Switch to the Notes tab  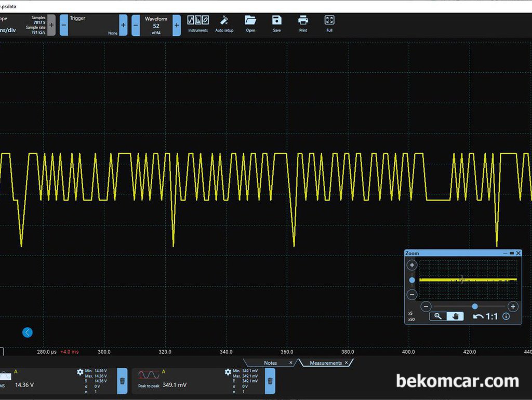pyautogui.click(x=270, y=363)
